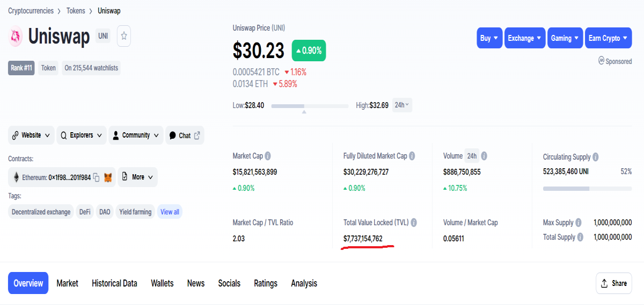This screenshot has height=308, width=644.
Task: Switch to the Market tab
Action: pos(68,283)
